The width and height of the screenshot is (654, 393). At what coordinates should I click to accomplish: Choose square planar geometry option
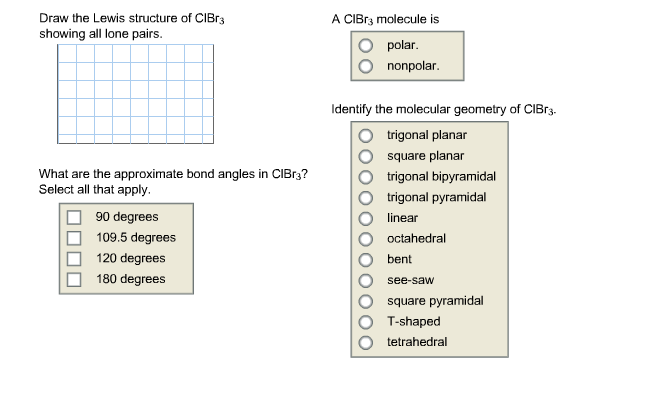tap(366, 156)
